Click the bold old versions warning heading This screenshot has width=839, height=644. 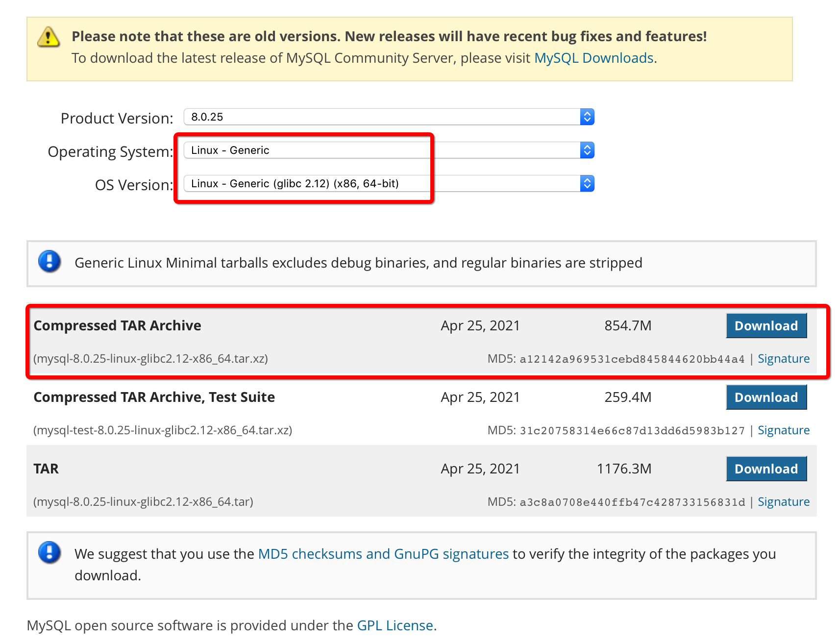coord(389,37)
